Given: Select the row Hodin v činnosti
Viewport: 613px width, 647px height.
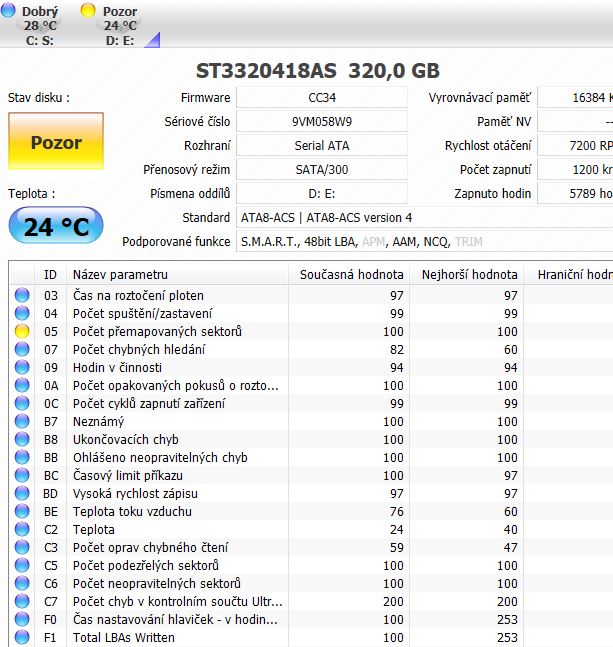Looking at the screenshot, I should click(x=311, y=367).
